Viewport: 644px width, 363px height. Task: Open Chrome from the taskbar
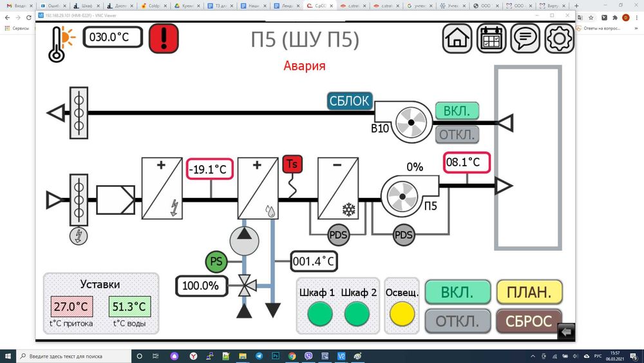point(292,356)
